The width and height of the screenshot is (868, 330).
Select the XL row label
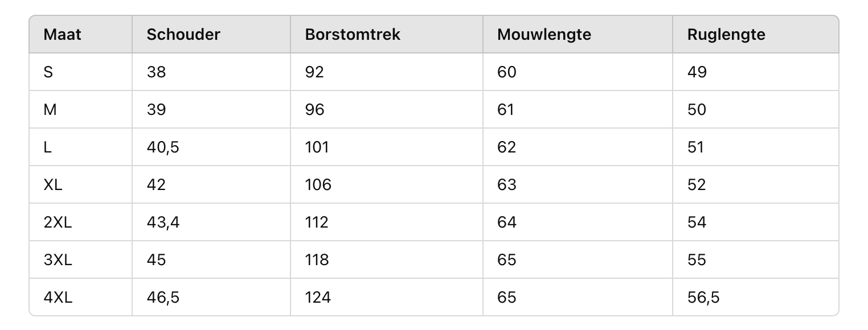pyautogui.click(x=81, y=184)
